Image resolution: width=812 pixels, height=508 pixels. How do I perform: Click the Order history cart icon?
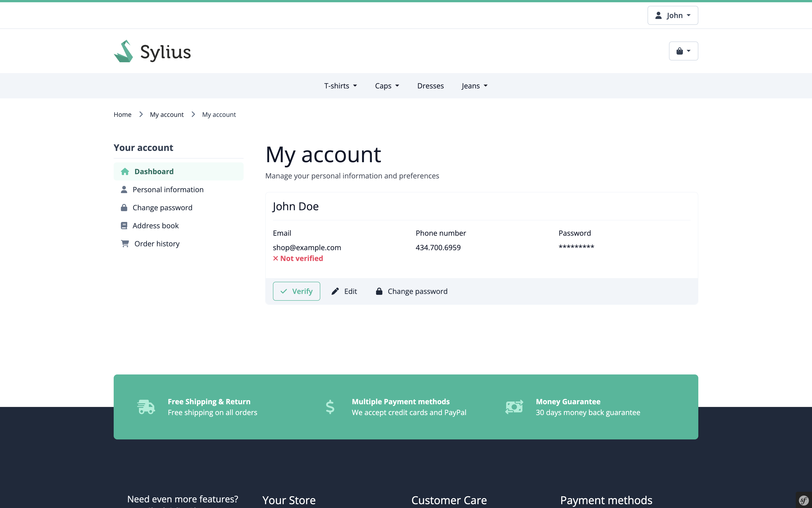click(x=125, y=244)
